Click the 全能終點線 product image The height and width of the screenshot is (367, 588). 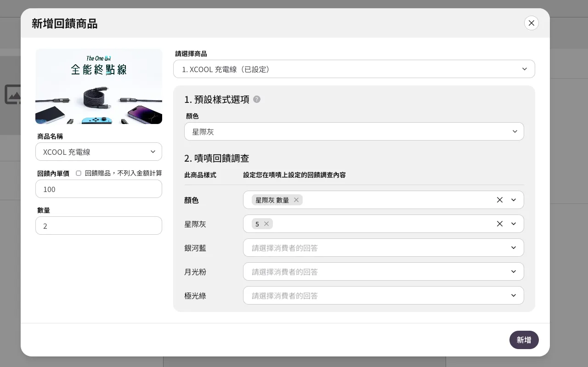[x=99, y=86]
